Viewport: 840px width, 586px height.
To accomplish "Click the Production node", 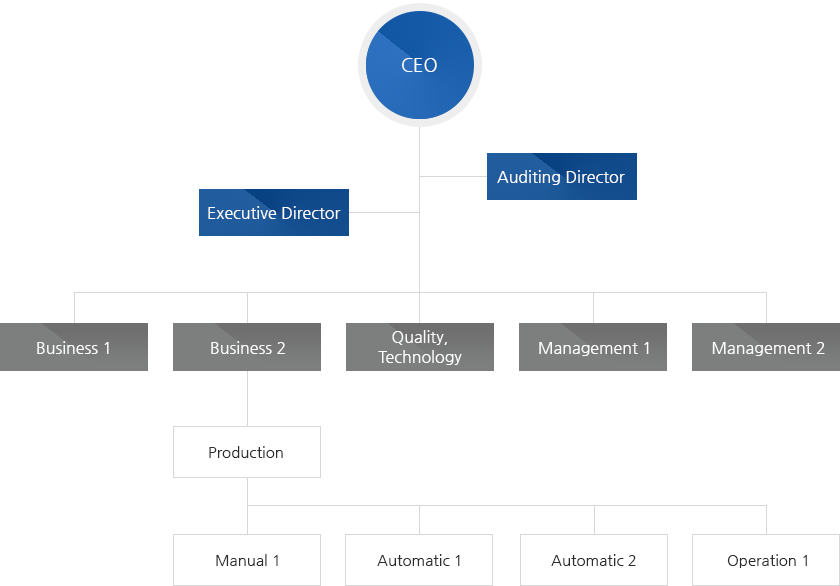I will coord(246,452).
